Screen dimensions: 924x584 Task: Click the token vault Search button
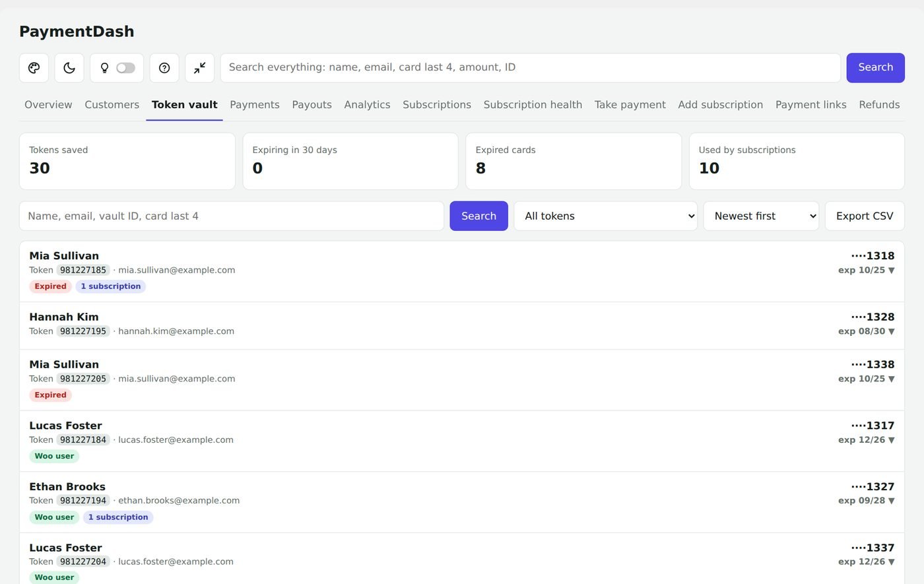coord(478,216)
